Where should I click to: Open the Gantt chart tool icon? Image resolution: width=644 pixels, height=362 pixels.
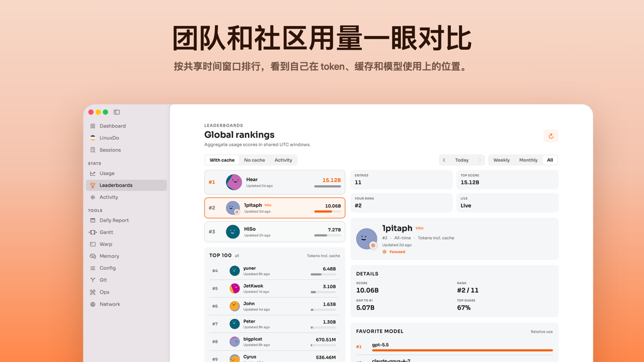point(93,232)
